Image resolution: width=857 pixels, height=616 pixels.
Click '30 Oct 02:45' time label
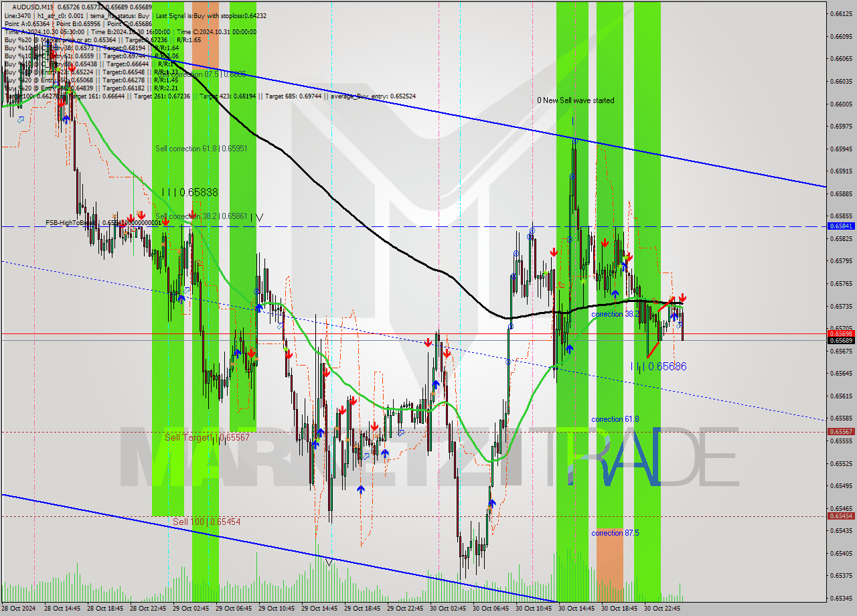pos(448,609)
